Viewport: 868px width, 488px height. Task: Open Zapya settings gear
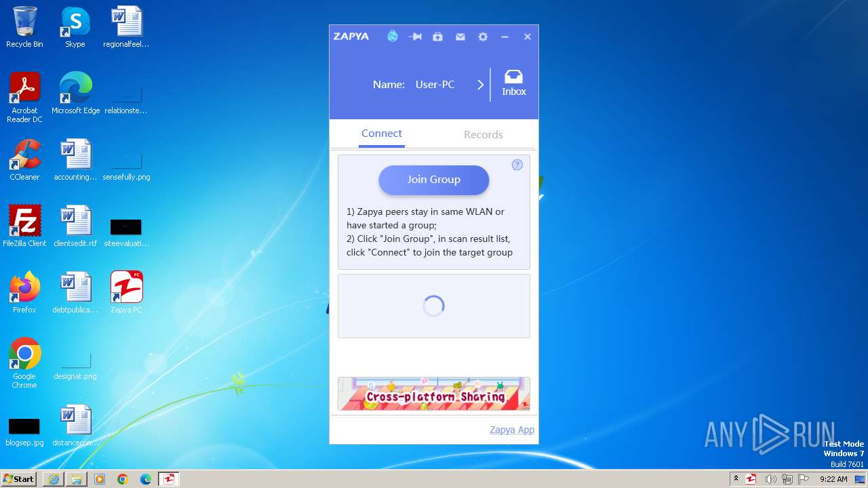tap(483, 37)
